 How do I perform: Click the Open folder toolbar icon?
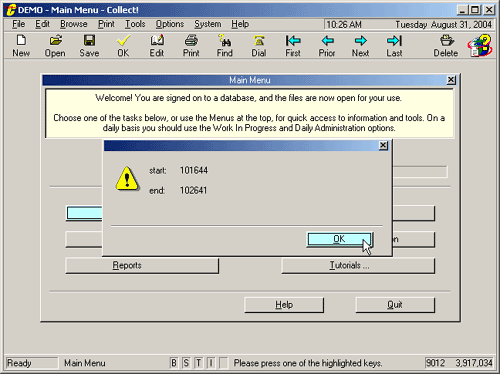56,41
